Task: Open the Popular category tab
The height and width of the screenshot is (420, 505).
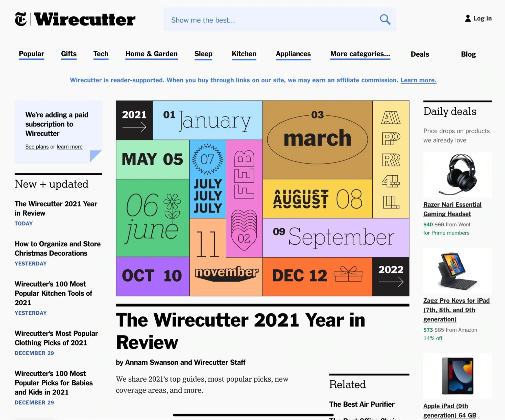Action: click(x=32, y=54)
